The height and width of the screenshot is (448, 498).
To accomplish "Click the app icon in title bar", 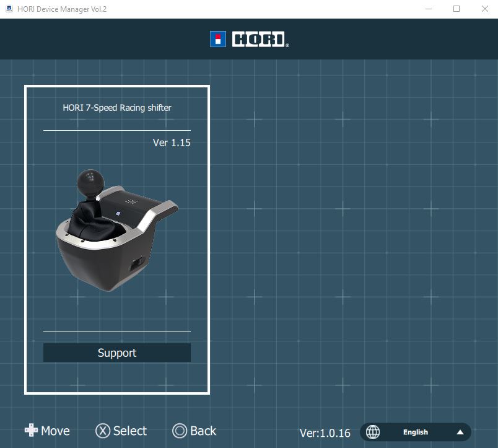I will click(9, 9).
